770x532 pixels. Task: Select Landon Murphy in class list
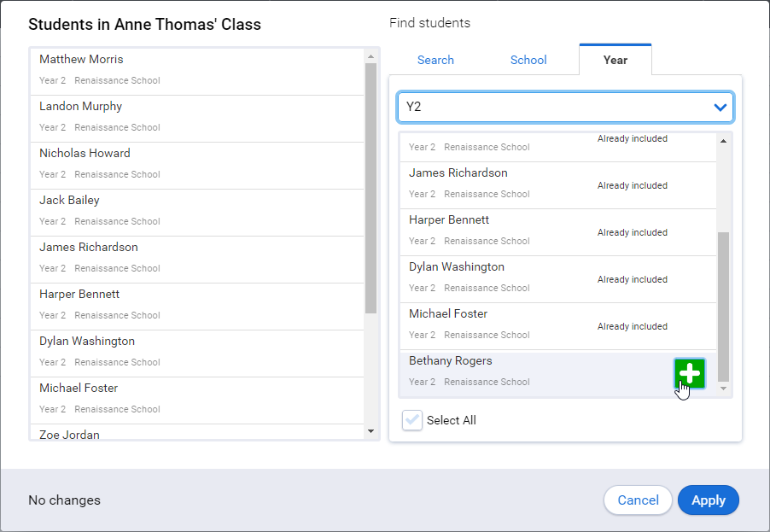click(197, 119)
